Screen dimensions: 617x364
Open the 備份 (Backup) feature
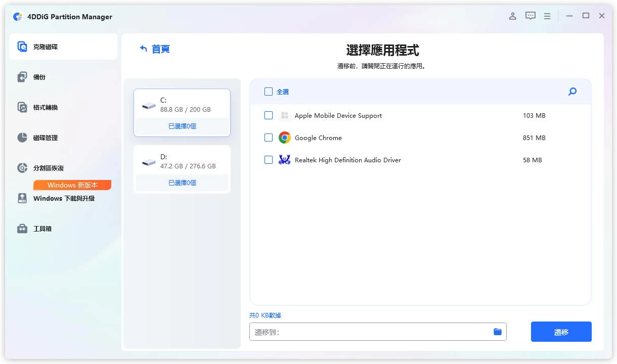coord(22,77)
